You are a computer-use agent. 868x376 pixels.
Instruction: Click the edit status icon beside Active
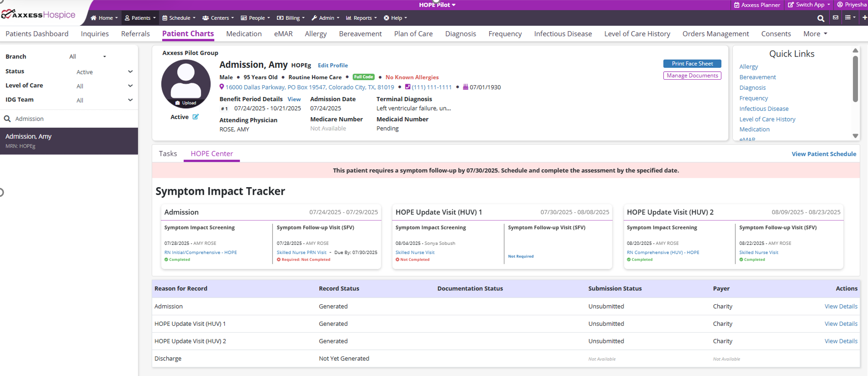(x=195, y=117)
